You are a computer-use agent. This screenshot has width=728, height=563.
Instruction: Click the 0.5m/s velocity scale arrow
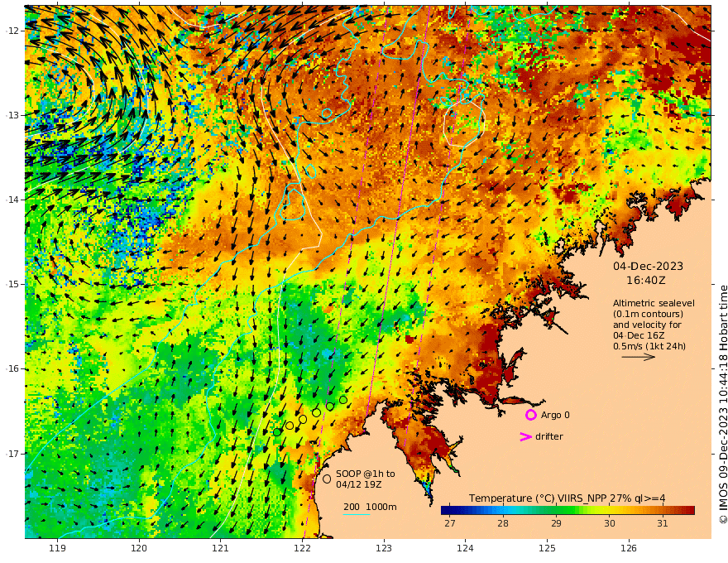639,357
